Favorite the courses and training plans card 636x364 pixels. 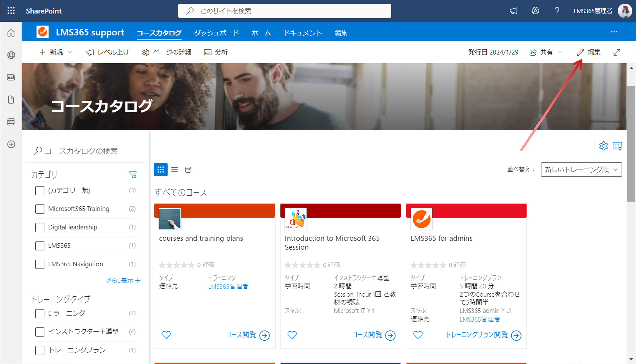click(166, 335)
